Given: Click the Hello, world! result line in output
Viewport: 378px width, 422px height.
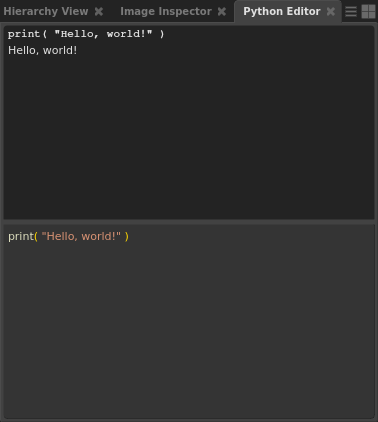Looking at the screenshot, I should coord(43,50).
